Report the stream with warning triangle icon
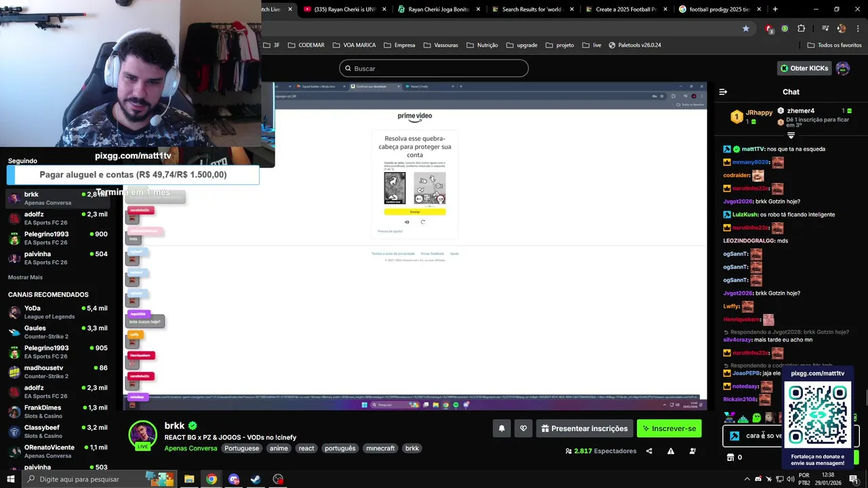The height and width of the screenshot is (488, 868). click(671, 451)
